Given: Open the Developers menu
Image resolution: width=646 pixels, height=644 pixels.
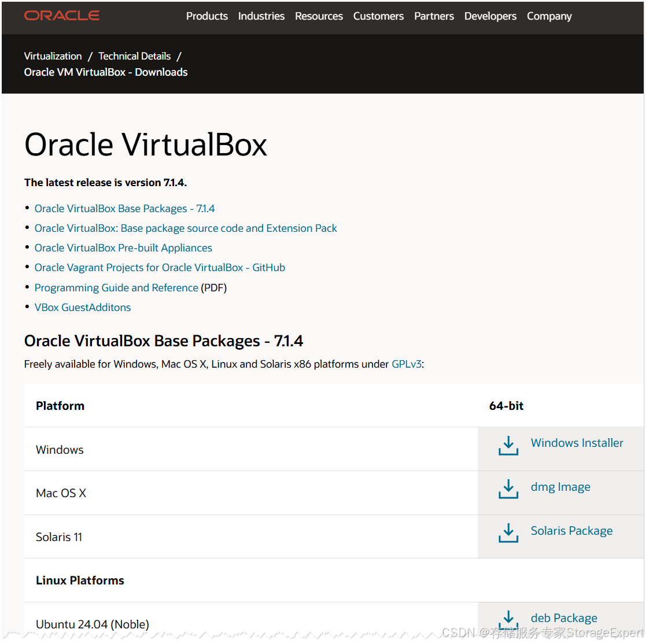Looking at the screenshot, I should pyautogui.click(x=490, y=16).
